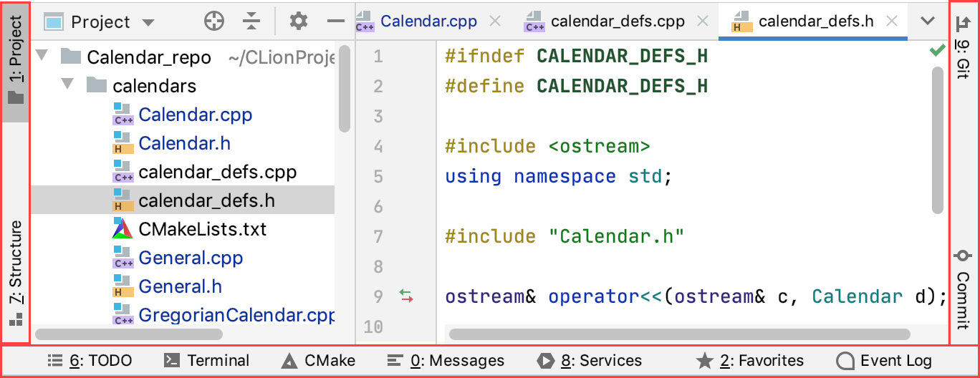Screen dimensions: 980x378
Task: Open the Terminal tool window
Action: pos(207,361)
